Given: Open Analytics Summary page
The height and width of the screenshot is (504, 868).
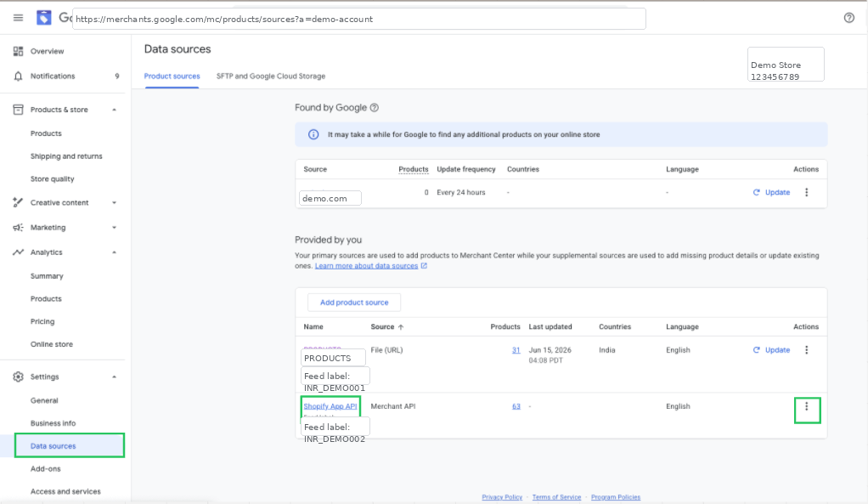Looking at the screenshot, I should pos(47,276).
